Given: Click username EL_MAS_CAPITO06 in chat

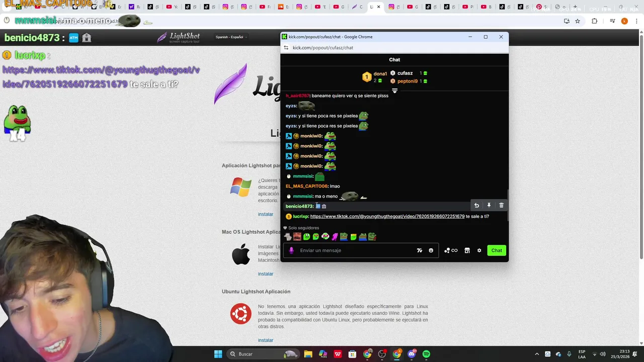Looking at the screenshot, I should (306, 186).
